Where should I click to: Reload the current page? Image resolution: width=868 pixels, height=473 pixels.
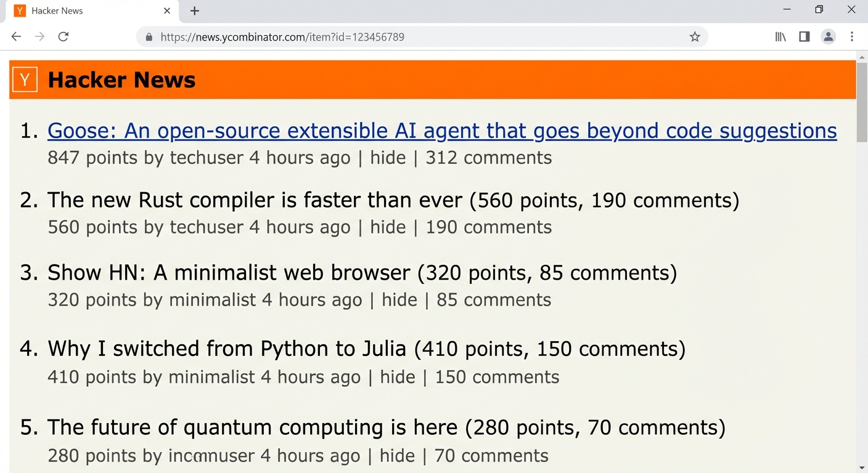tap(63, 36)
